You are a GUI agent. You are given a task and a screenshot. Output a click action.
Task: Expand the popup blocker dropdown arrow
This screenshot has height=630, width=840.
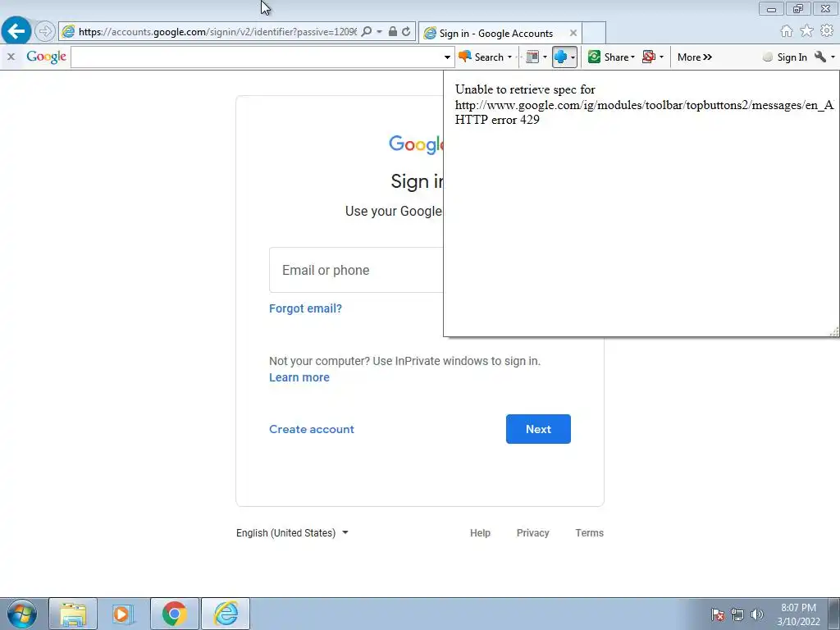point(662,57)
